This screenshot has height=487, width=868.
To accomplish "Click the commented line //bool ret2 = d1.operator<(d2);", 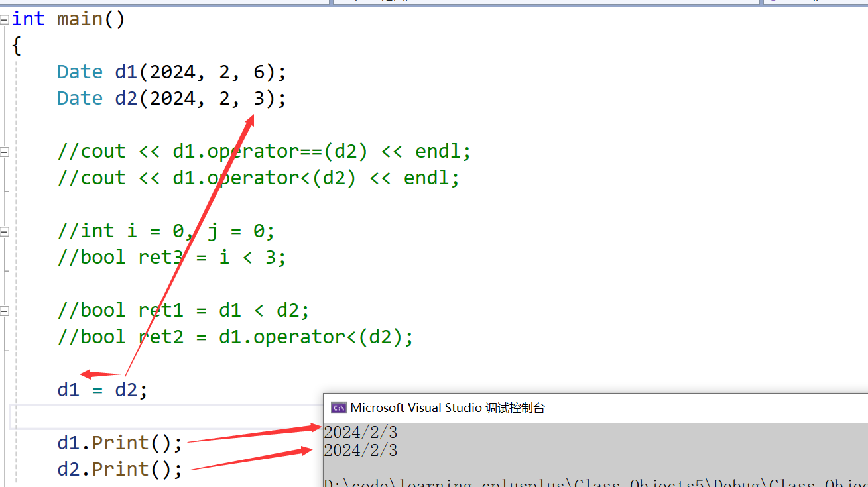I will click(235, 337).
